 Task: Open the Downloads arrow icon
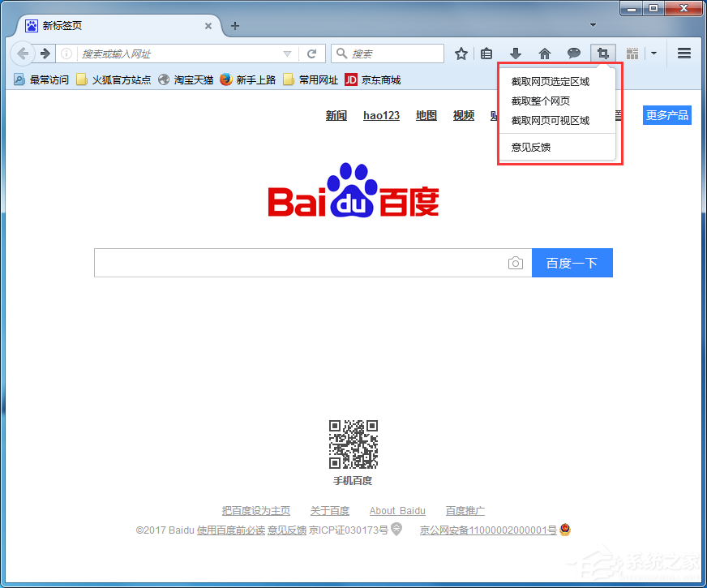click(x=516, y=53)
